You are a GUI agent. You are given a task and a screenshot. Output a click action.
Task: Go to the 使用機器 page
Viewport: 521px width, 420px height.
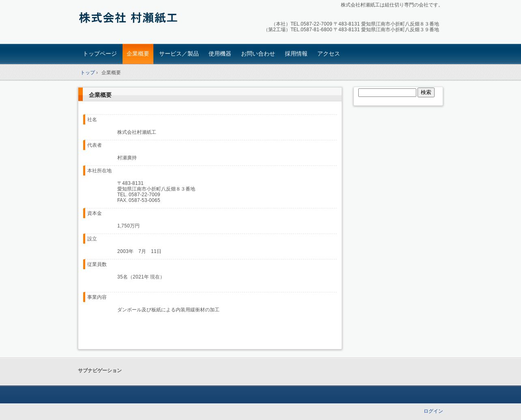[x=220, y=54]
